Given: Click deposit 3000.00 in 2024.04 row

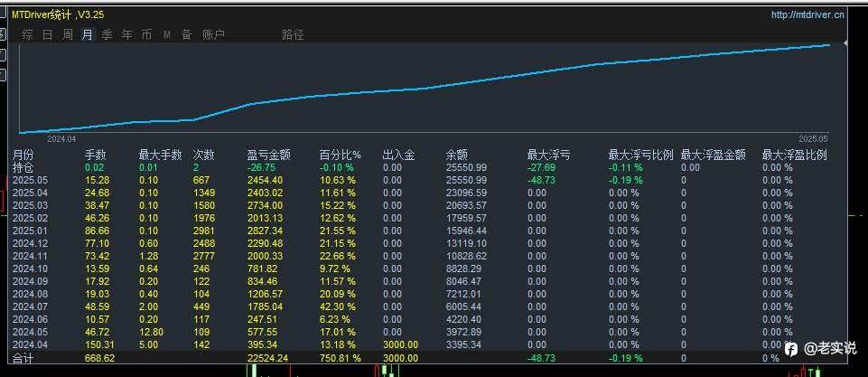Looking at the screenshot, I should click(400, 344).
